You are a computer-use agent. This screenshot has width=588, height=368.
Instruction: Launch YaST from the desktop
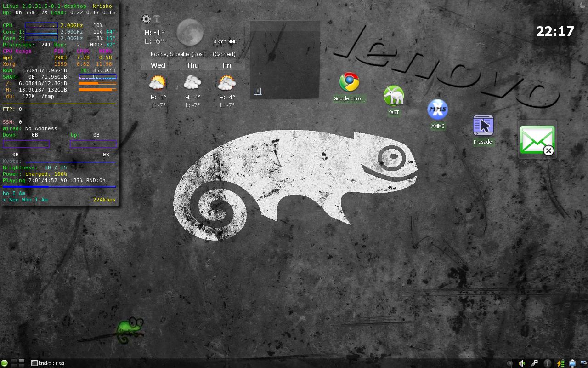pos(393,96)
